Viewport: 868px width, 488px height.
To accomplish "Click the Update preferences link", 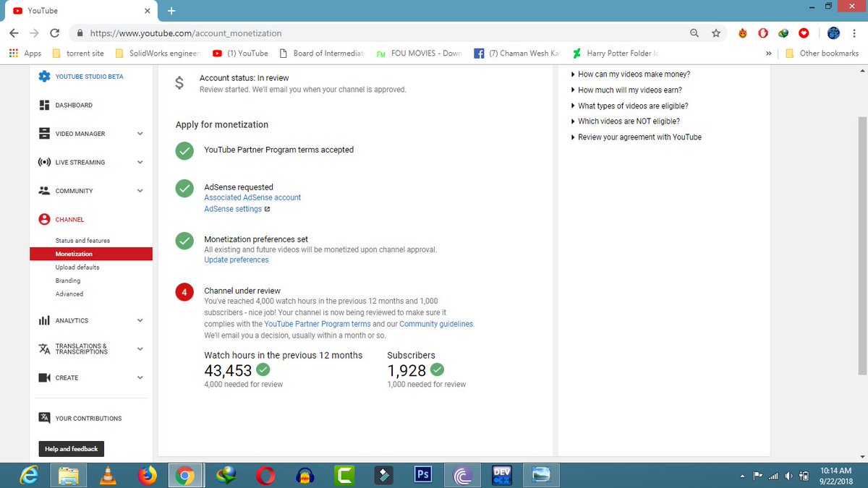I will point(237,260).
